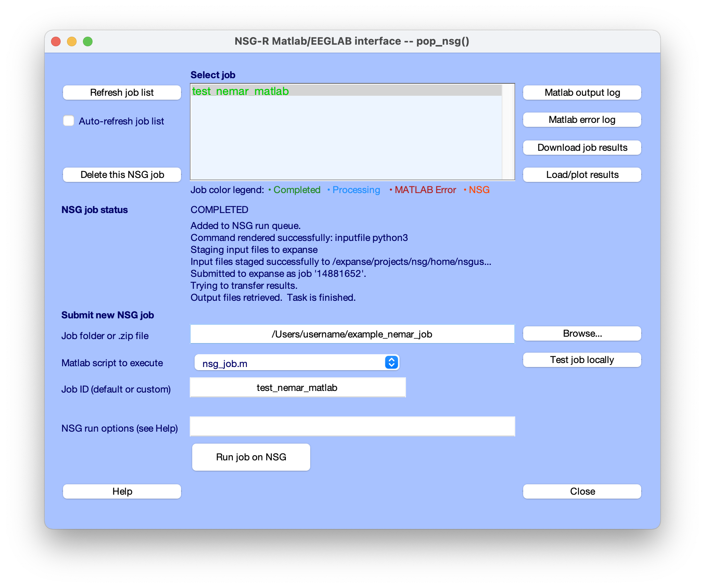This screenshot has width=705, height=588.
Task: Click the COMPLETED status text
Action: tap(219, 210)
